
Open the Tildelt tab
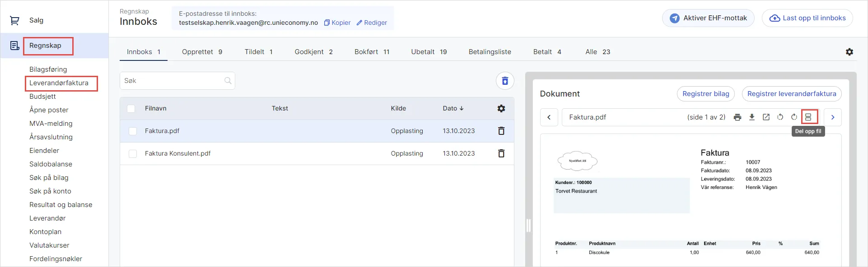point(259,52)
